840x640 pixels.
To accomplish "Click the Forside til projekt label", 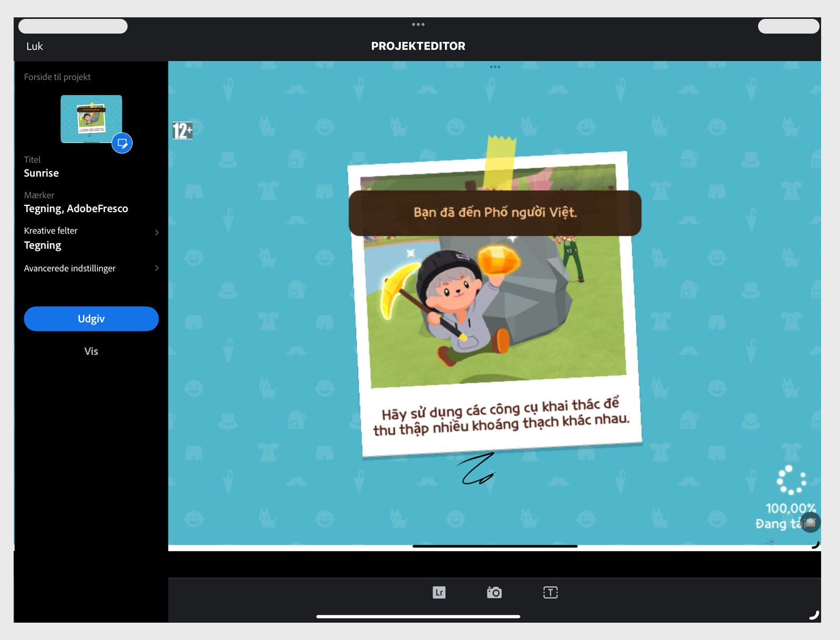I will tap(57, 77).
